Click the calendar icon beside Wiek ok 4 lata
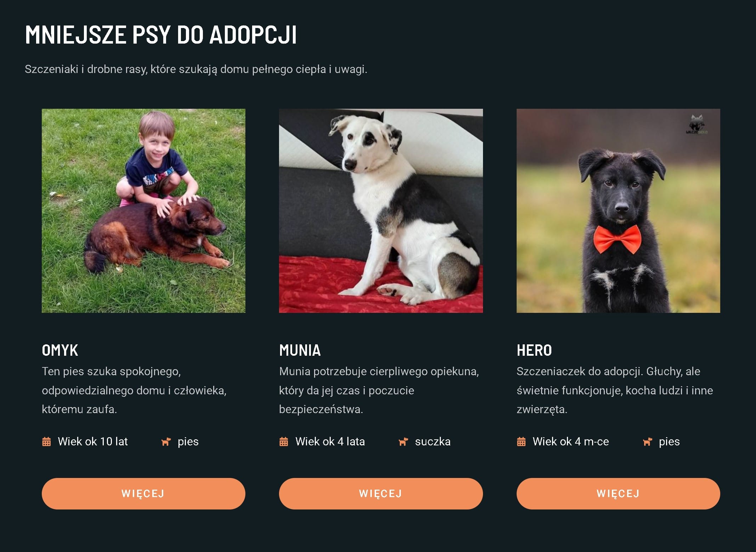 (x=284, y=442)
